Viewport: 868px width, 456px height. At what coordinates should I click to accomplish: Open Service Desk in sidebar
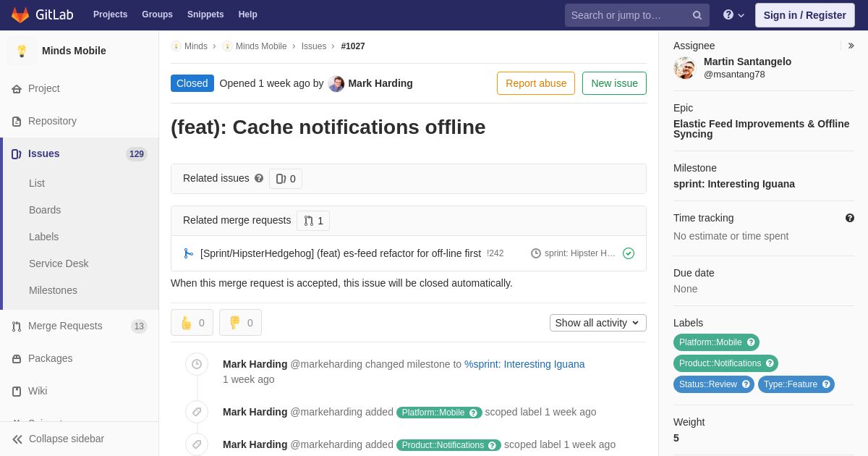59,263
